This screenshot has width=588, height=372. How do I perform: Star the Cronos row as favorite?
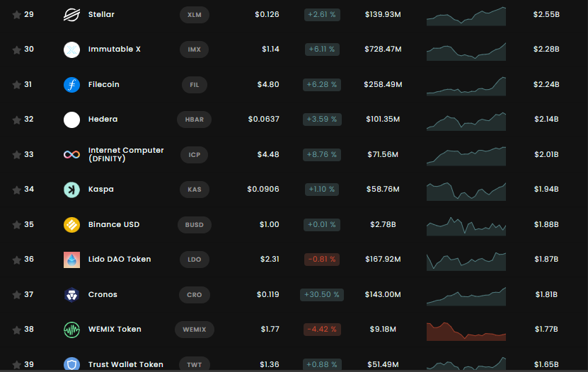(16, 295)
